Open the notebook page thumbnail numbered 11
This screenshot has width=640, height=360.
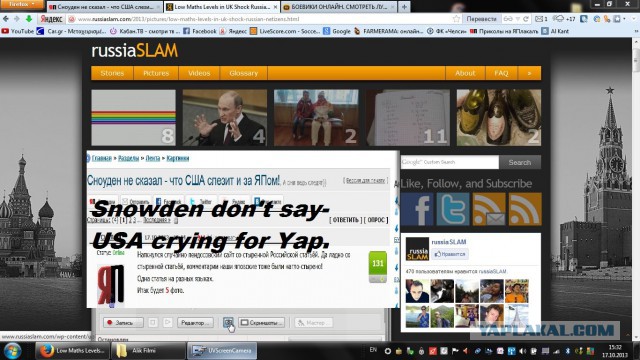(408, 118)
